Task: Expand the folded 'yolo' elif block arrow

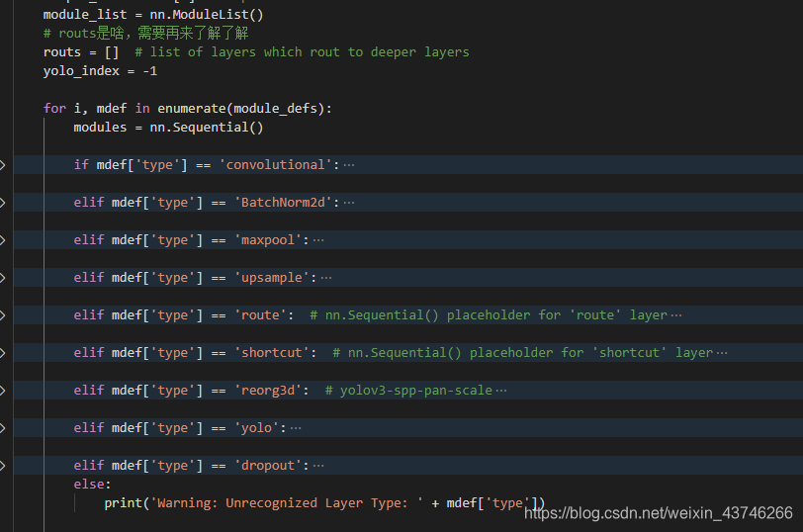Action: pyautogui.click(x=3, y=428)
